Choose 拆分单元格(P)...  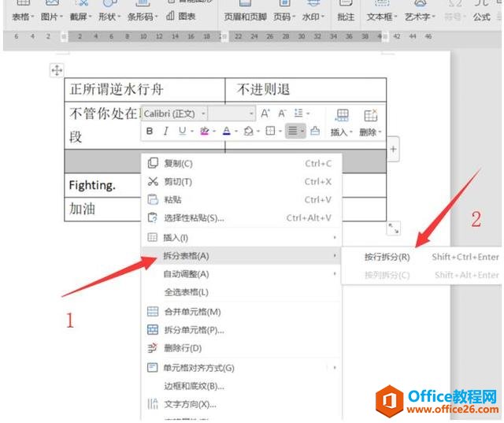(241, 330)
